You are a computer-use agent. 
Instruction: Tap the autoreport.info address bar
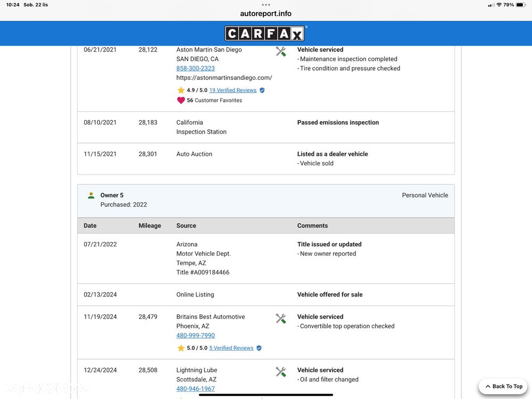(266, 14)
